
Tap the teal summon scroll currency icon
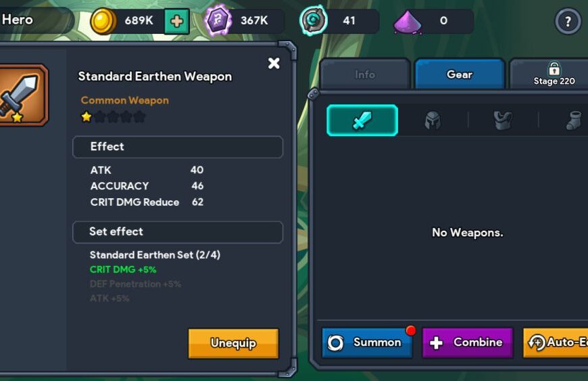click(x=313, y=20)
